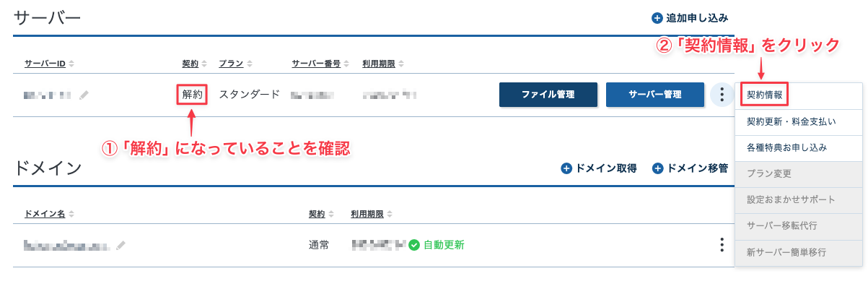Sort domains by 利用期限 column
The height and width of the screenshot is (297, 868).
coord(390,214)
